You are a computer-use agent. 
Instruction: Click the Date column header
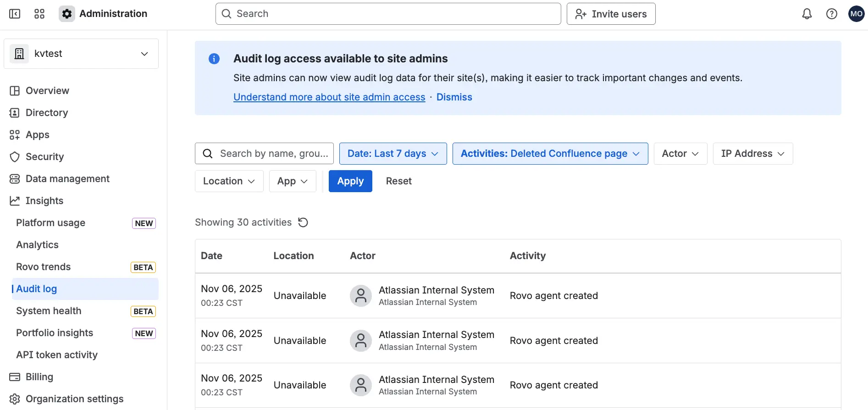coord(211,256)
